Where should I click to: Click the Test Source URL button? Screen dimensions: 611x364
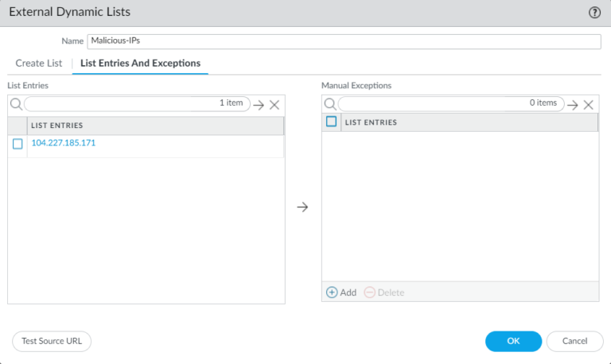(x=52, y=341)
